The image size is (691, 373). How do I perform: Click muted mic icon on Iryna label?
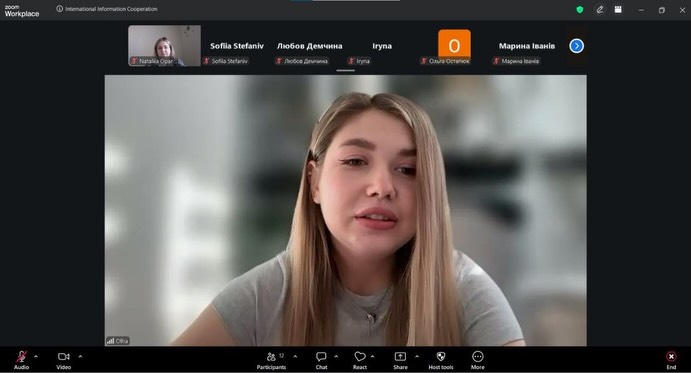coord(351,61)
